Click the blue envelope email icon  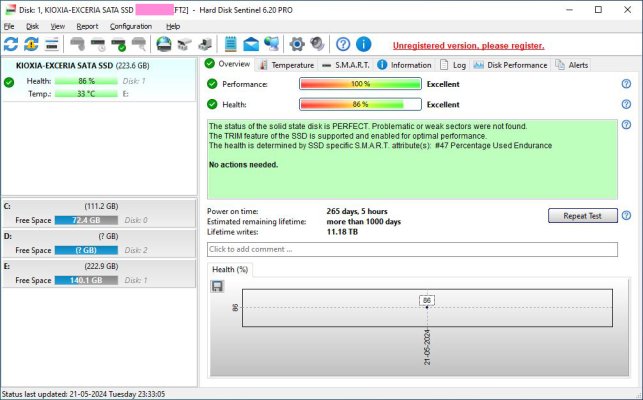pos(251,44)
